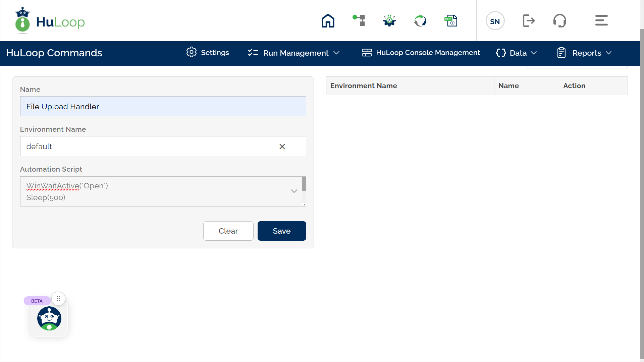Viewport: 644px width, 362px height.
Task: Click the green refresh cycle icon
Action: point(420,21)
